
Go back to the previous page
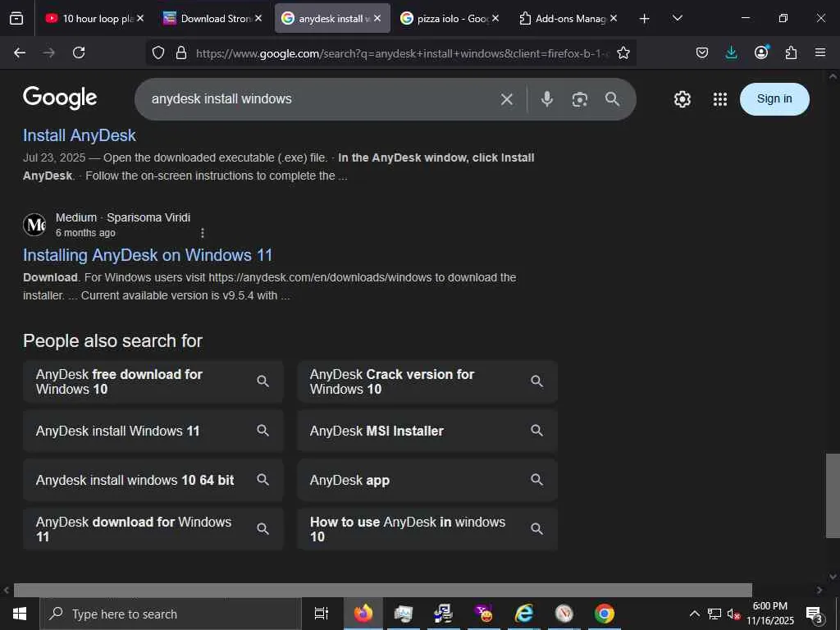(x=20, y=52)
